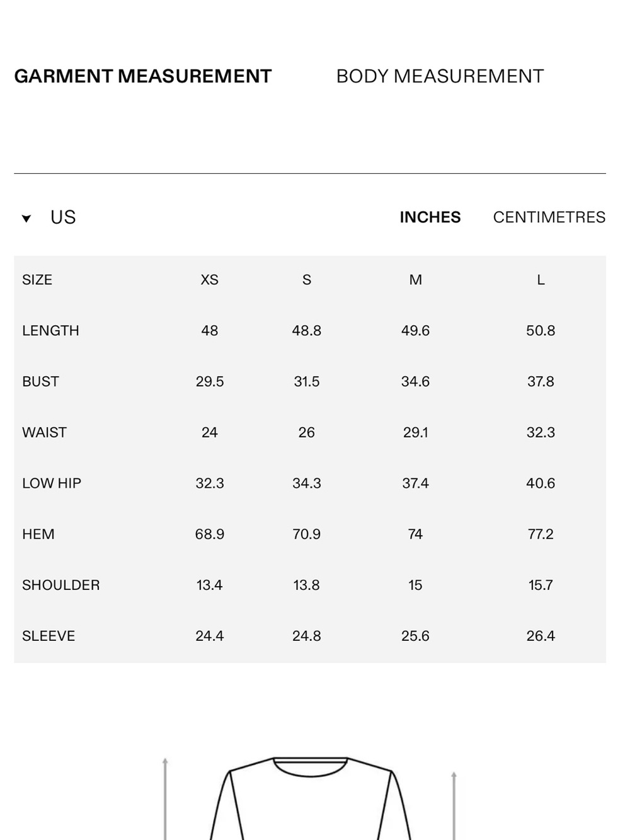Switch to the Body Measurement tab
The width and height of the screenshot is (630, 840).
click(x=440, y=76)
